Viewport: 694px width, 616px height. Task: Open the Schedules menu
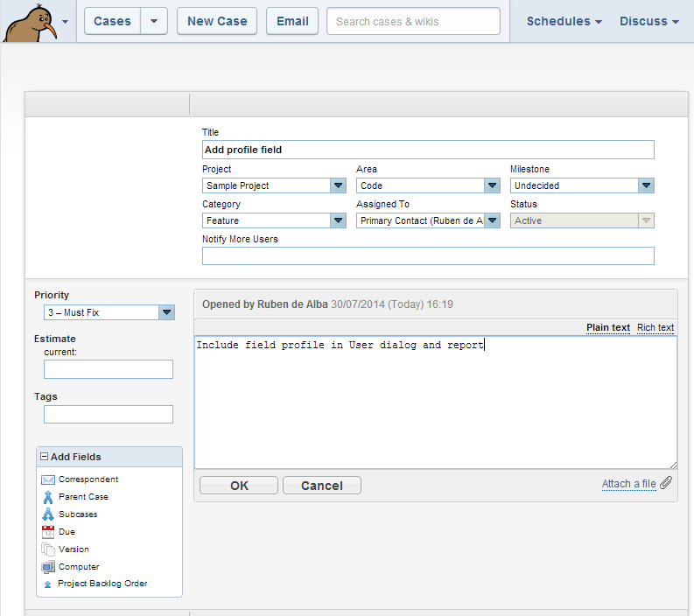[564, 21]
